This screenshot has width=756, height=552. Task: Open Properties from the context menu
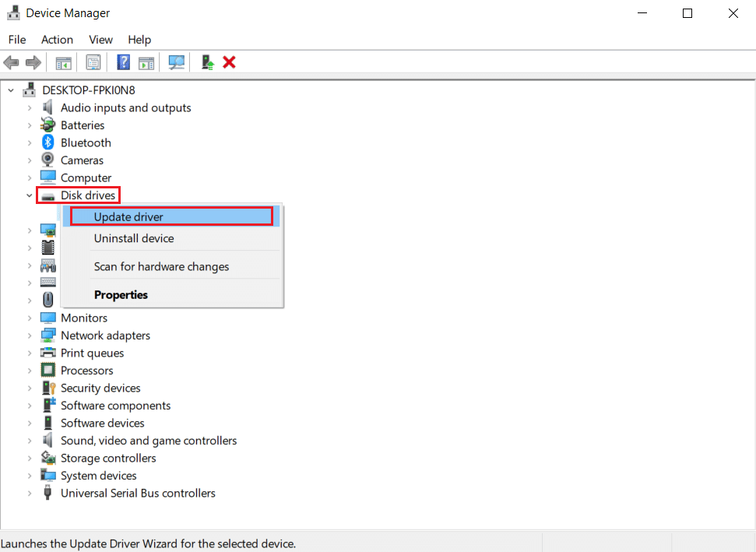pyautogui.click(x=171, y=294)
